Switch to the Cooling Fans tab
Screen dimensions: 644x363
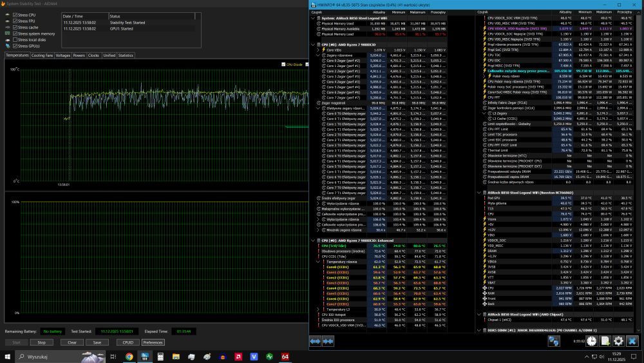(x=42, y=55)
